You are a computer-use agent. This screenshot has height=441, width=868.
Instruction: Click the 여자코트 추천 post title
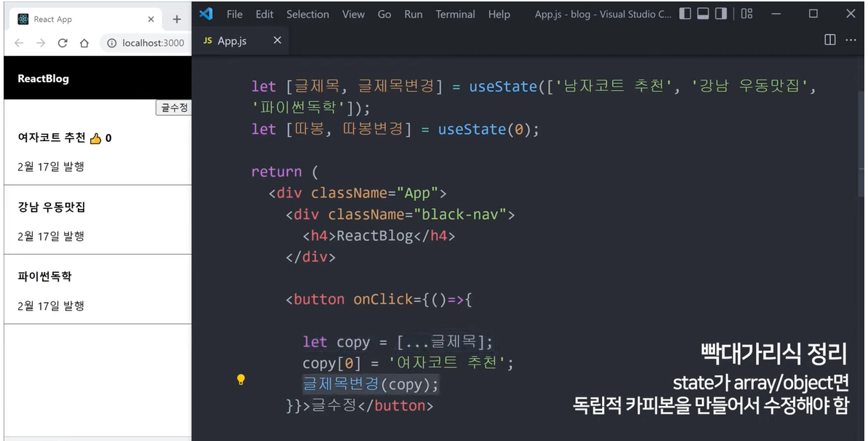click(52, 138)
